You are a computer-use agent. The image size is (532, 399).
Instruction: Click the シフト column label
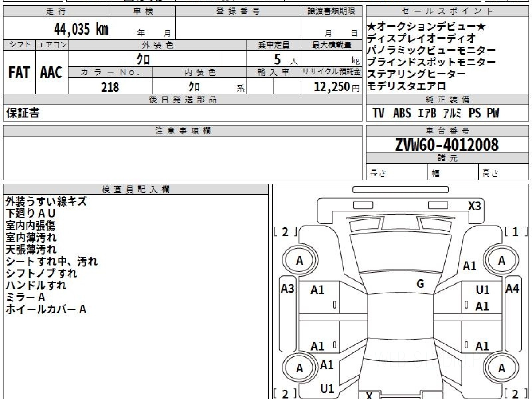(x=19, y=45)
